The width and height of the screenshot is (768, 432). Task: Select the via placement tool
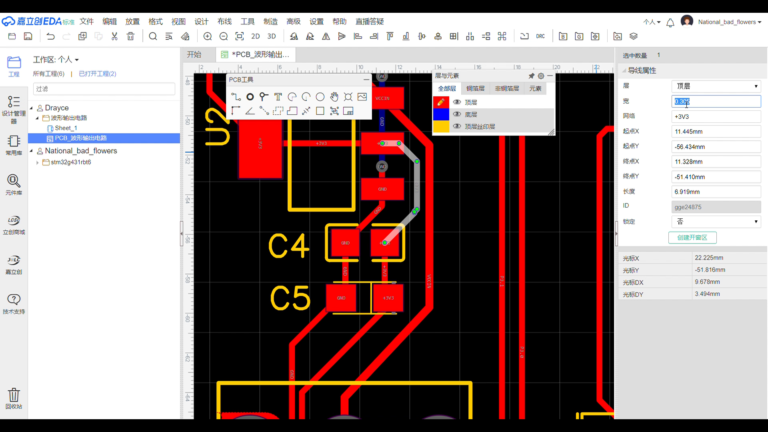(x=250, y=97)
